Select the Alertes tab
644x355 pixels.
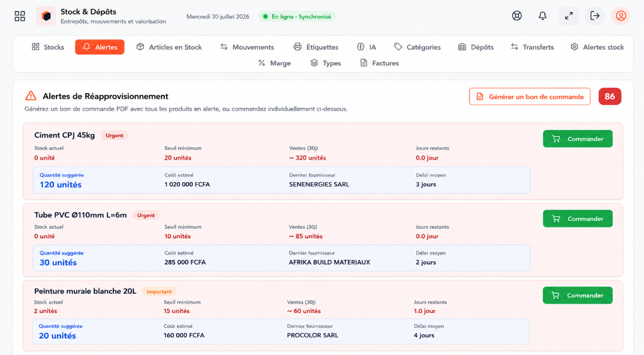click(x=100, y=47)
